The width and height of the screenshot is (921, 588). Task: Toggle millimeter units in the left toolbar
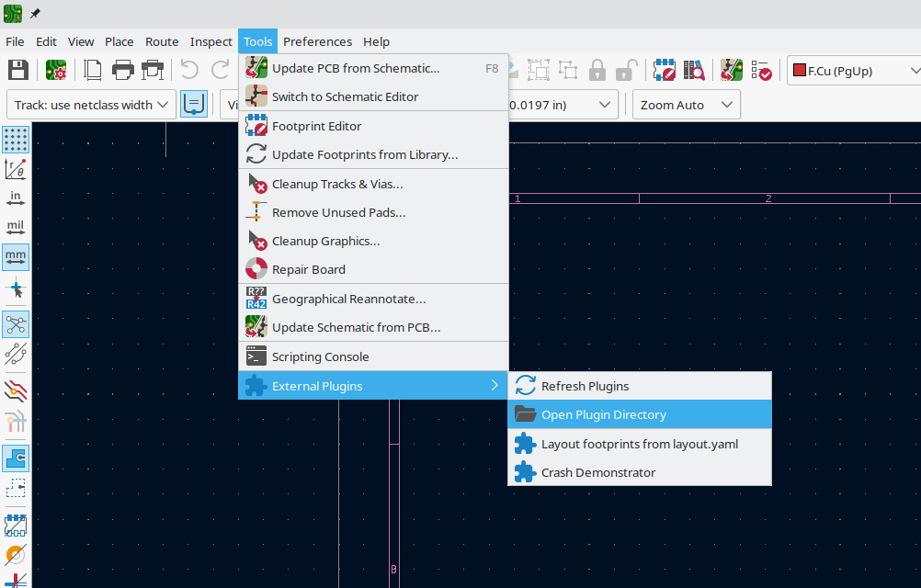tap(16, 257)
